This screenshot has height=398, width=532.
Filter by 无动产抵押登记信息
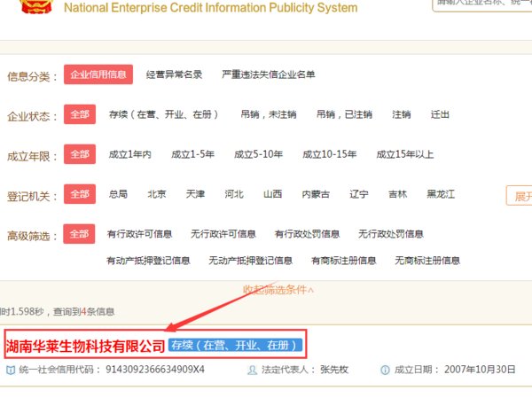(251, 261)
